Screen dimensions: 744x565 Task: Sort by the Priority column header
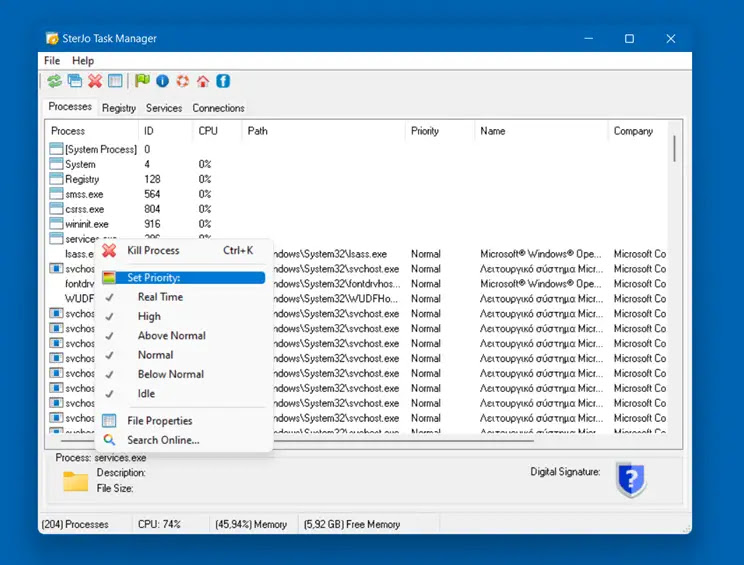point(440,131)
